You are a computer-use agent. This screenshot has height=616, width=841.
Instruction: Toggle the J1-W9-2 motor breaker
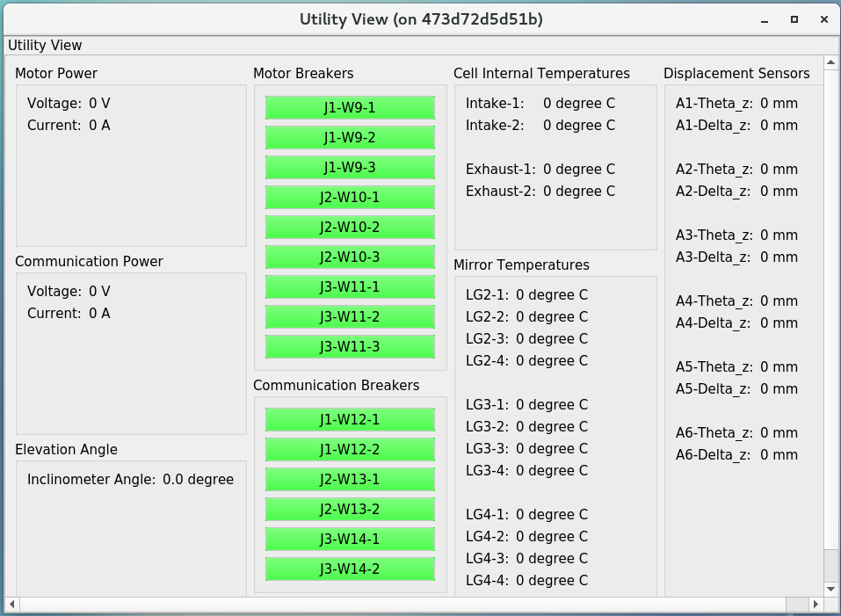(x=350, y=137)
